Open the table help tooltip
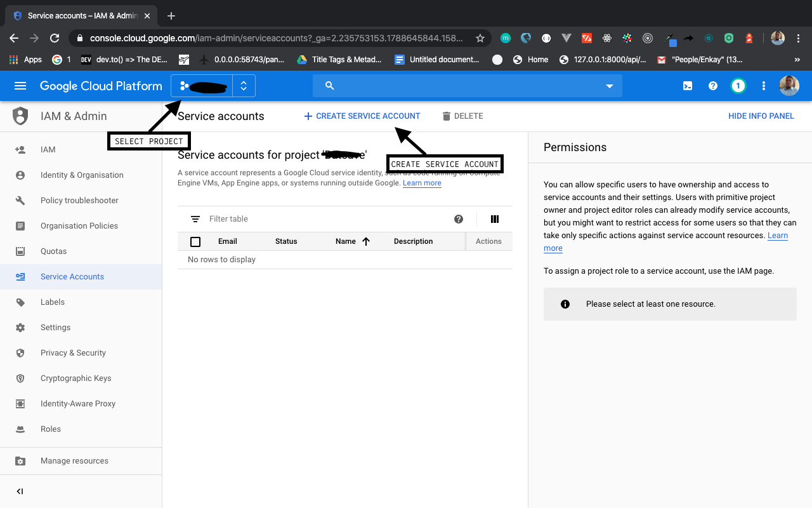 tap(458, 218)
